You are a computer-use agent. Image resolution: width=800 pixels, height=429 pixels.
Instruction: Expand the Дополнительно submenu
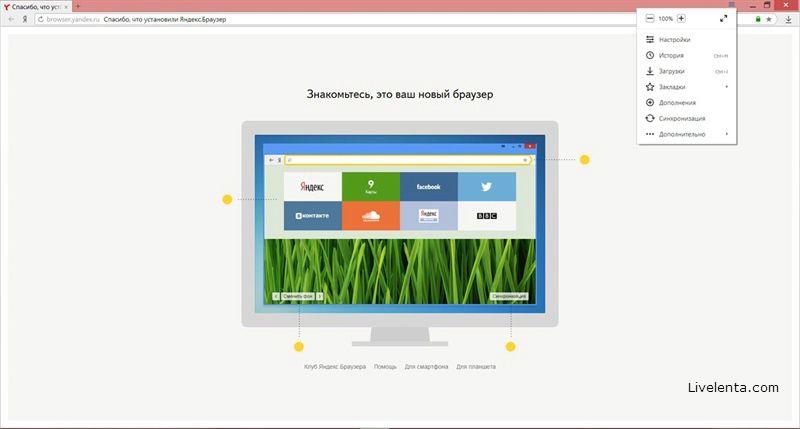(x=687, y=134)
